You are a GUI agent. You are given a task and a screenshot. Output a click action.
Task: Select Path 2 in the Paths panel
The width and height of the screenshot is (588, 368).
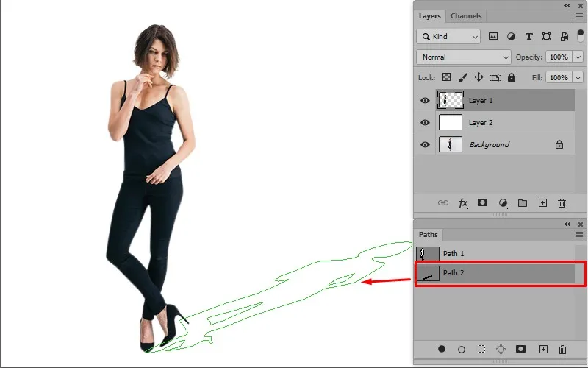point(494,273)
